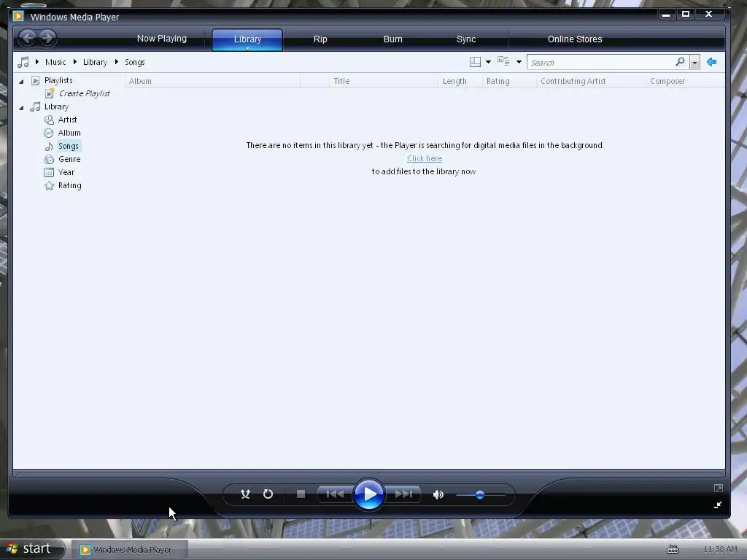Open the Windows start button

click(x=31, y=548)
